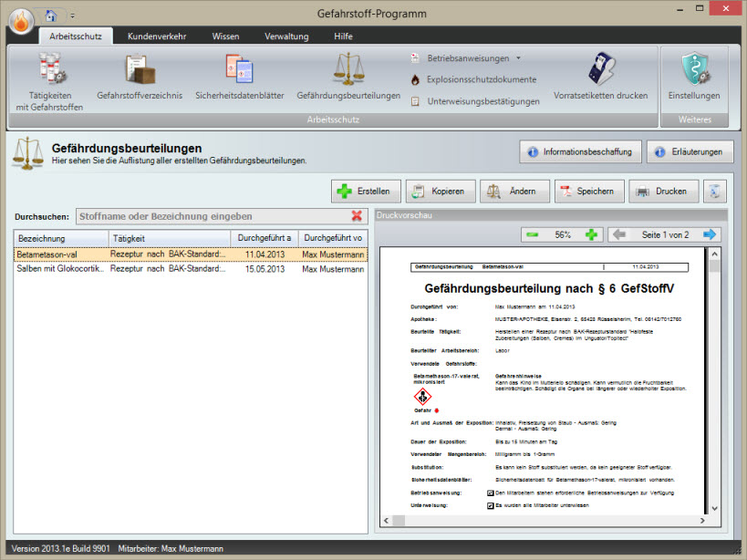Click the recycle bin delete icon

pyautogui.click(x=714, y=192)
